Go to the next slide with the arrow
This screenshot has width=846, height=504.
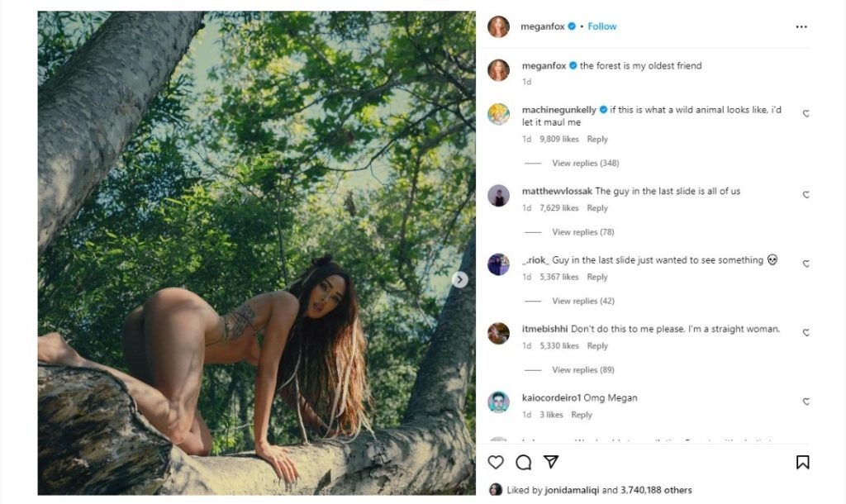pyautogui.click(x=460, y=280)
